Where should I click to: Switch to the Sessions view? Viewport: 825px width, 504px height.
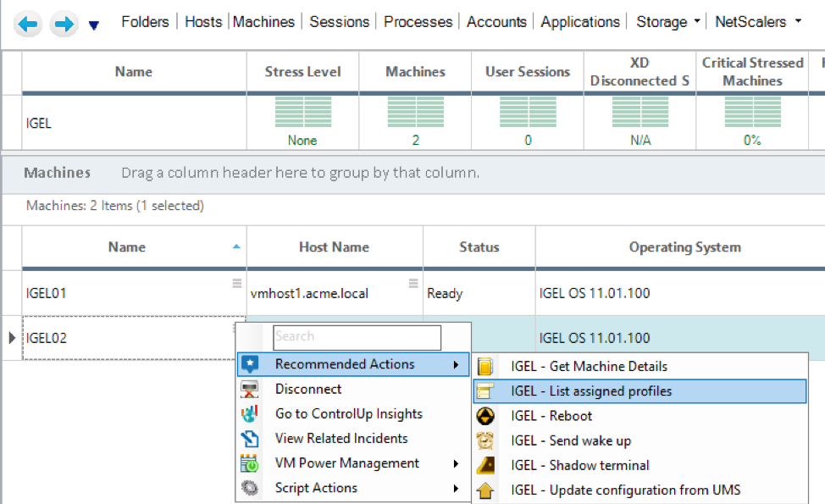pyautogui.click(x=340, y=22)
